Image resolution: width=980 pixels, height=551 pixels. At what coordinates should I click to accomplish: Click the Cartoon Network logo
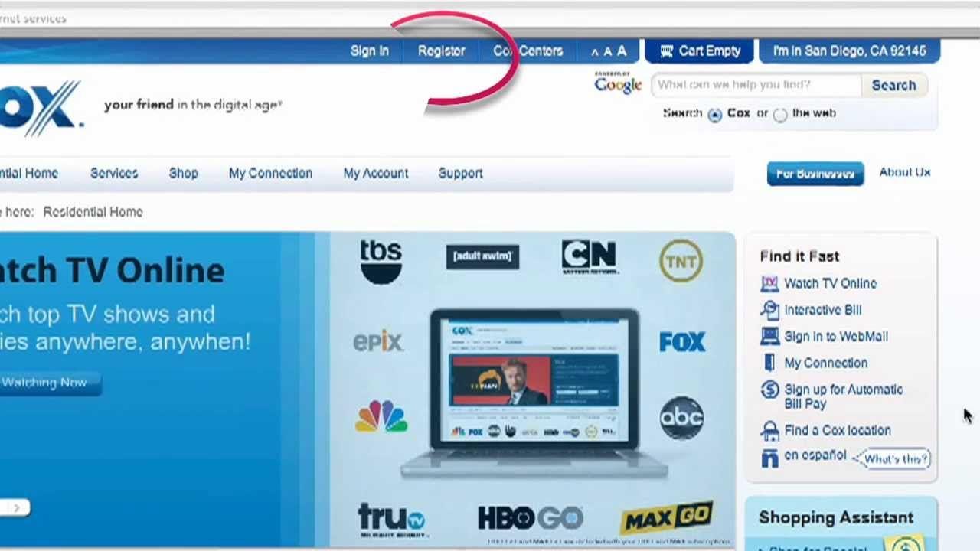(x=589, y=257)
